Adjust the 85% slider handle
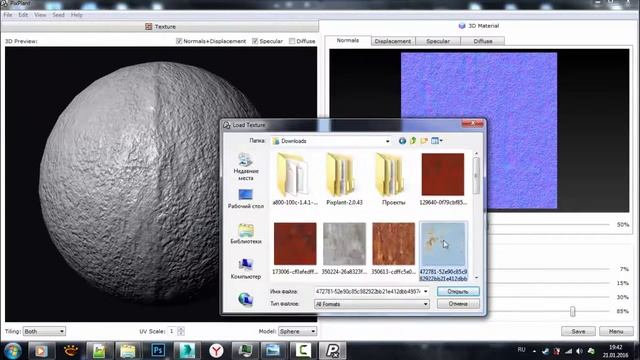 (573, 312)
